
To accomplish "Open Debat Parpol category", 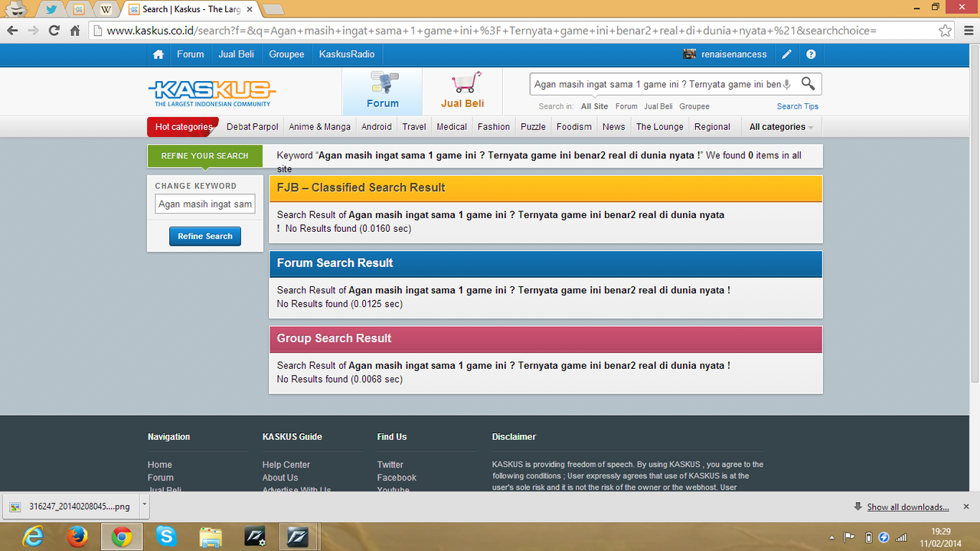I will [x=253, y=127].
